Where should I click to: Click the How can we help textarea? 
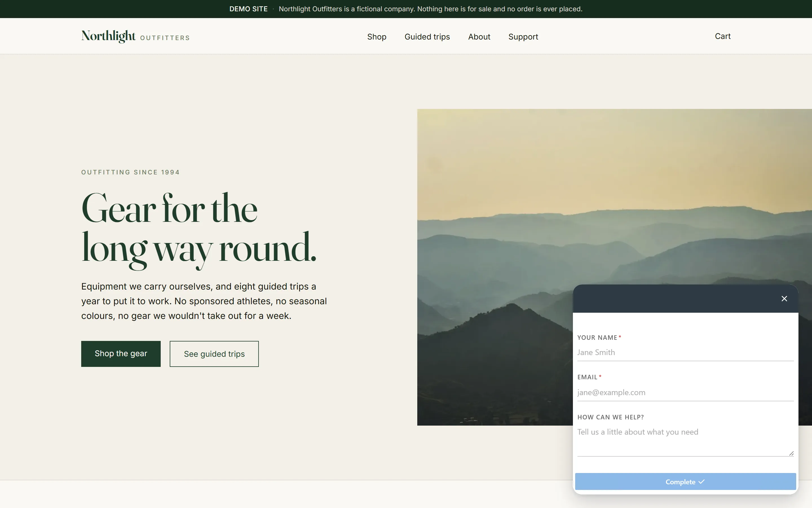(x=685, y=441)
